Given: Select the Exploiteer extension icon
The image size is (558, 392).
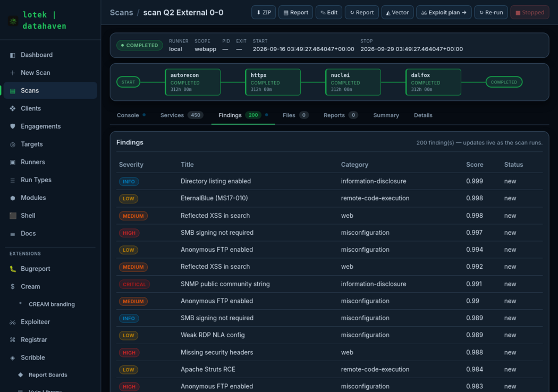Looking at the screenshot, I should click(12, 322).
